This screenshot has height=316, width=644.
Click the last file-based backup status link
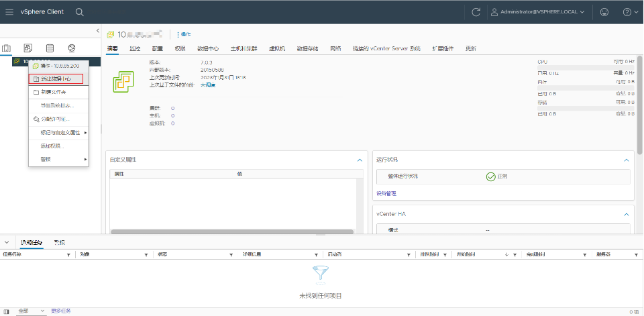(x=208, y=85)
